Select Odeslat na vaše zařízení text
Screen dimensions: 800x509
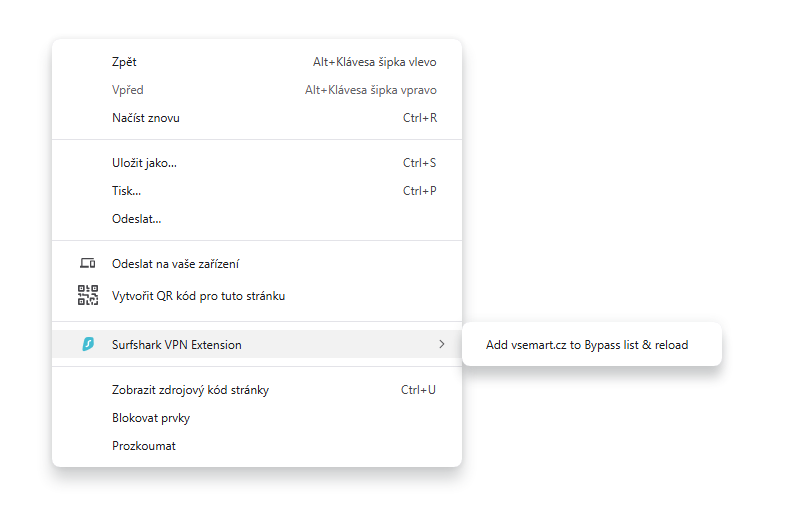click(x=175, y=264)
